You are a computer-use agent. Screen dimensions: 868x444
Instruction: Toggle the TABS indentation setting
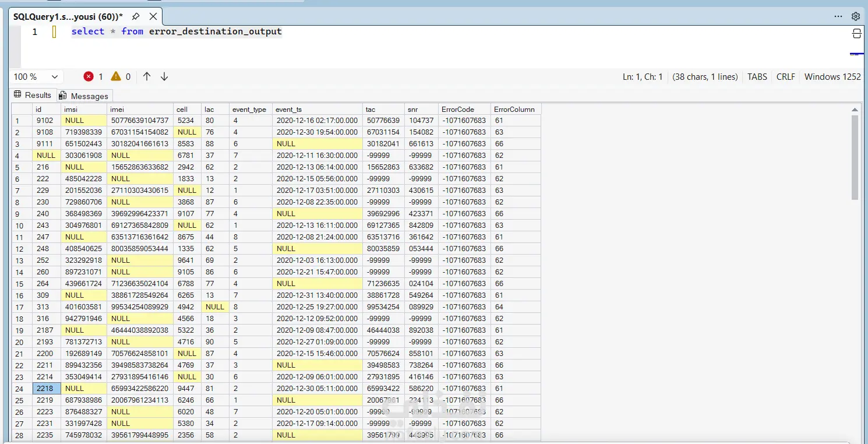(757, 76)
